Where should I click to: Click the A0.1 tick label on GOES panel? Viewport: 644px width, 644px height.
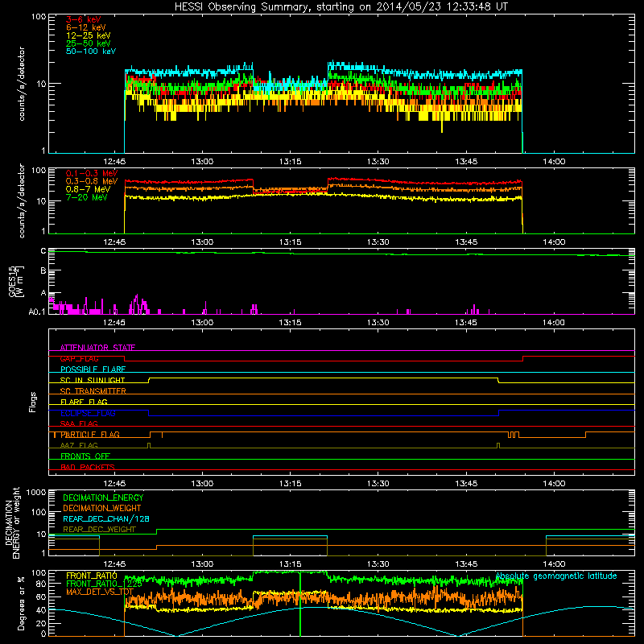[37, 312]
